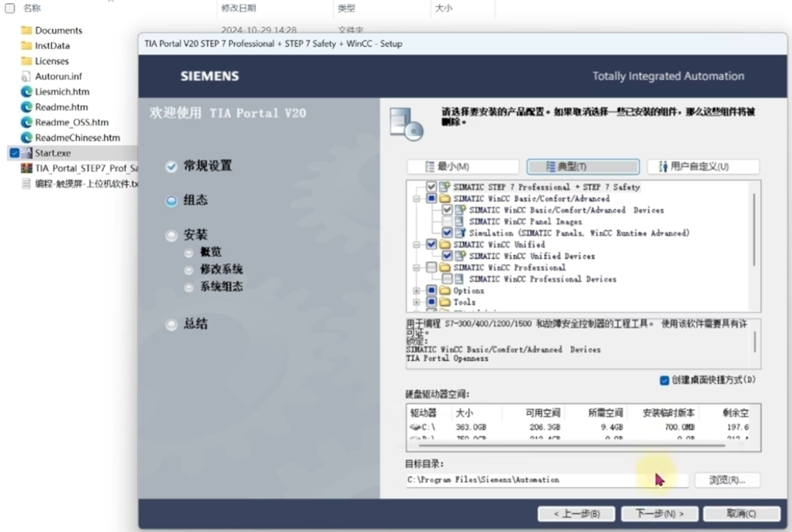Image resolution: width=792 pixels, height=532 pixels.
Task: Select the 最小(M) minimal configuration tab
Action: [463, 166]
